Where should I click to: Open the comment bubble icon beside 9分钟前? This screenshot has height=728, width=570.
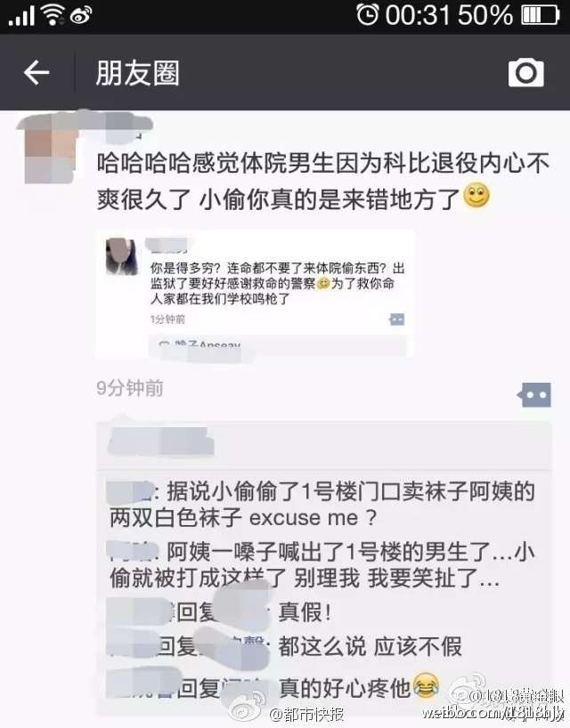tap(533, 395)
